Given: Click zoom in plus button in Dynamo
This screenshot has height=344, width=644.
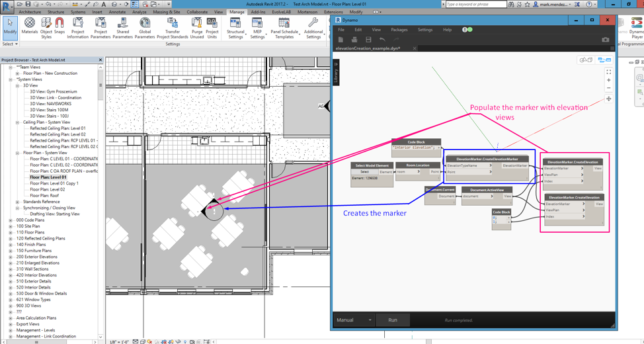Looking at the screenshot, I should 609,80.
